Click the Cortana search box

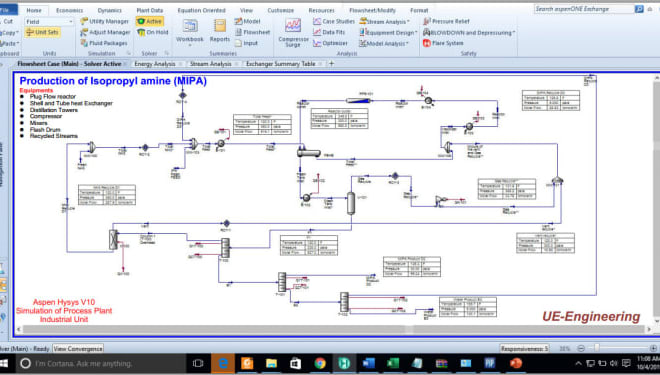click(101, 363)
